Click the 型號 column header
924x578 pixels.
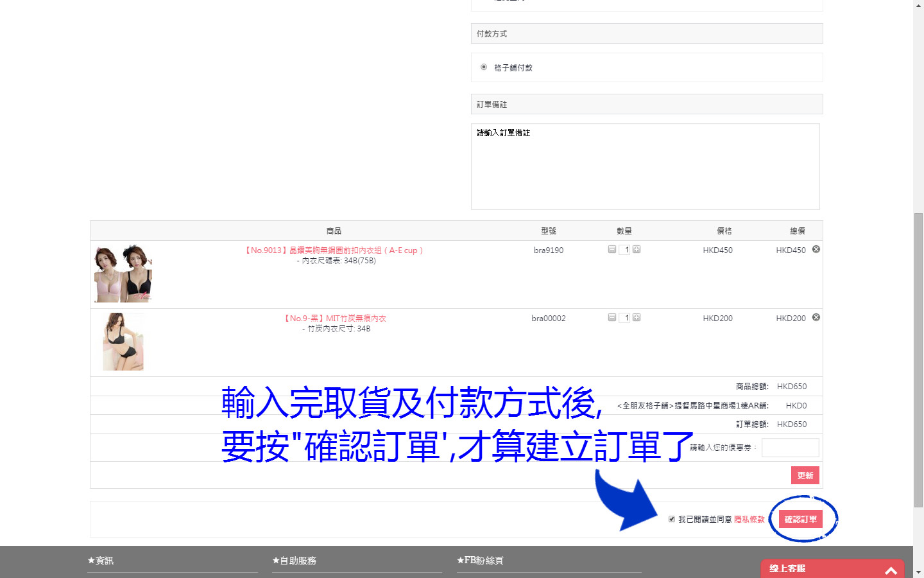click(x=549, y=231)
